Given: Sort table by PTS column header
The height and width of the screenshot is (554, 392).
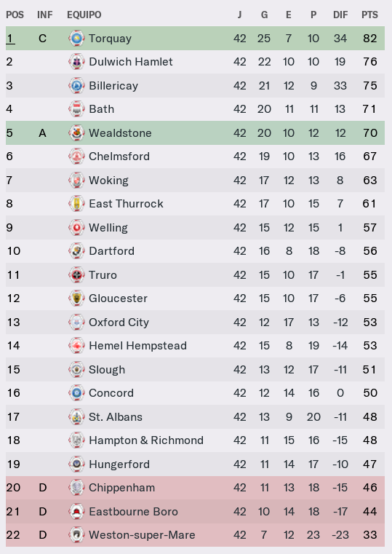Looking at the screenshot, I should point(369,15).
